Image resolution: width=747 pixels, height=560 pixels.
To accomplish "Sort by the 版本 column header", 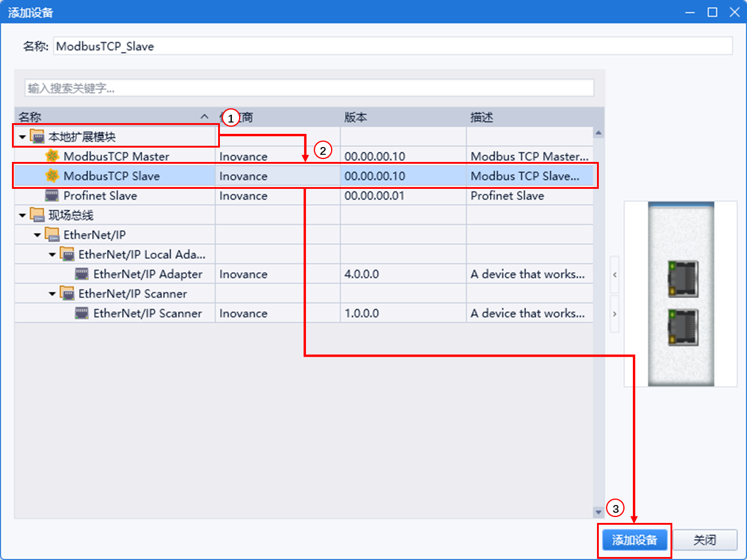I will [403, 117].
